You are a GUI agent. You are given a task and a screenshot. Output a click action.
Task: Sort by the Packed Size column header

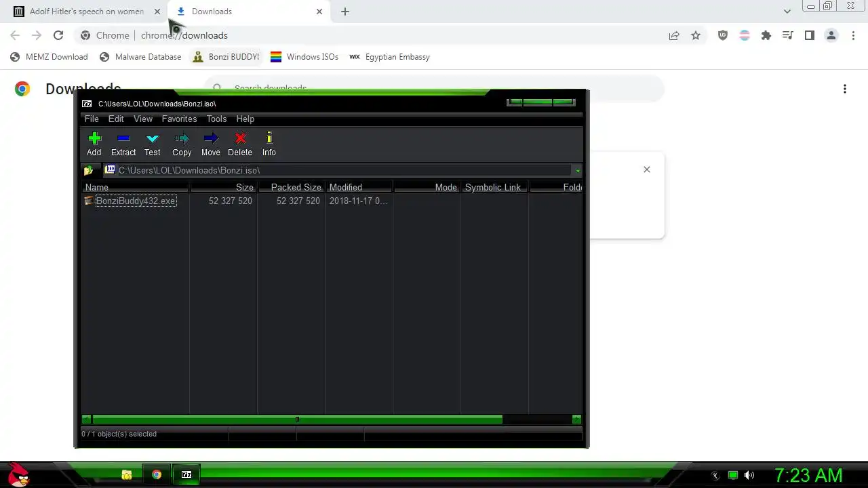pyautogui.click(x=291, y=187)
